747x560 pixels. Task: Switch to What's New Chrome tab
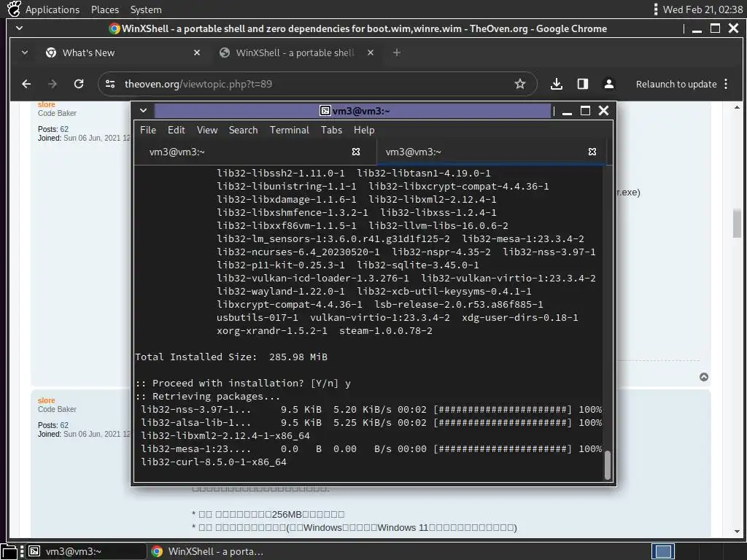[122, 52]
